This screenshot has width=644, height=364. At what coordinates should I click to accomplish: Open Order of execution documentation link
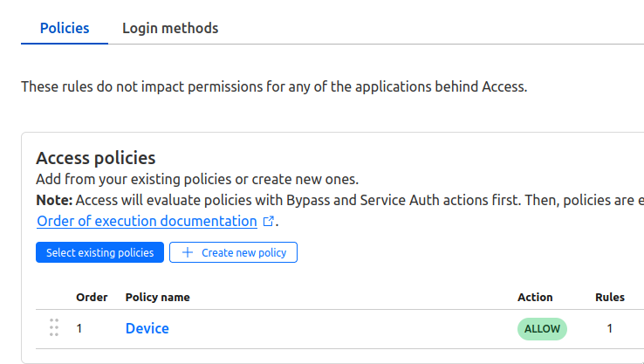(147, 221)
